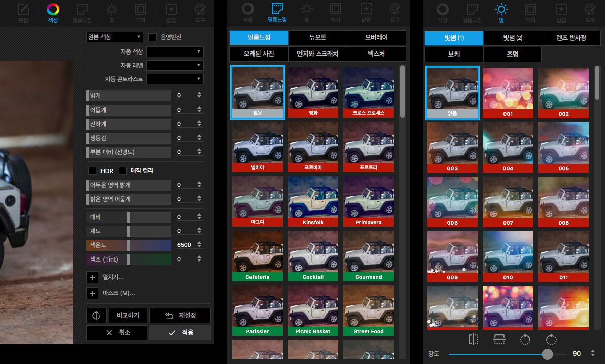Viewport: 605px width, 364px height.
Task: Open the 원본 색상 dropdown
Action: [115, 37]
